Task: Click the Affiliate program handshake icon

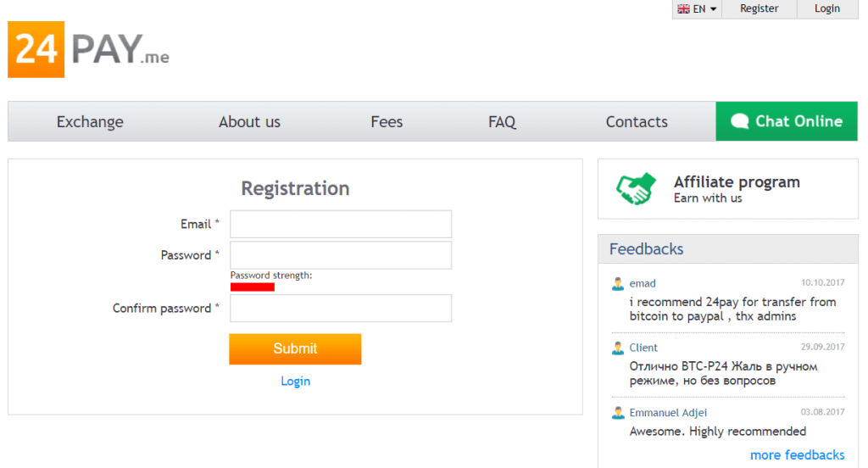Action: point(636,188)
